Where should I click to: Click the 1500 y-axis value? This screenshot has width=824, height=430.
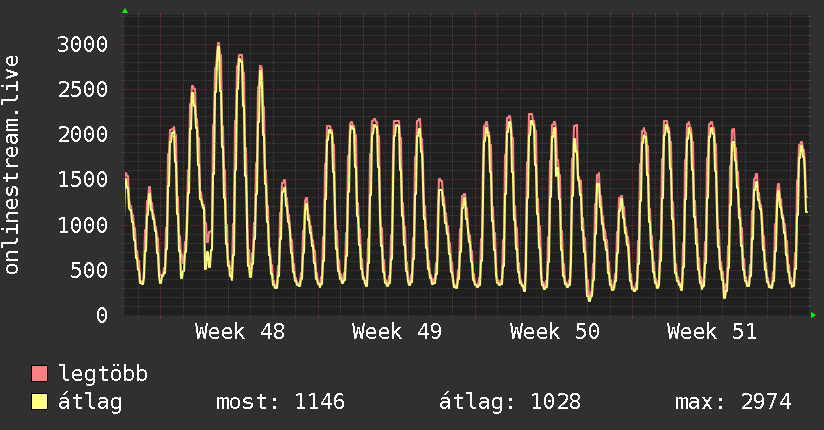(83, 179)
